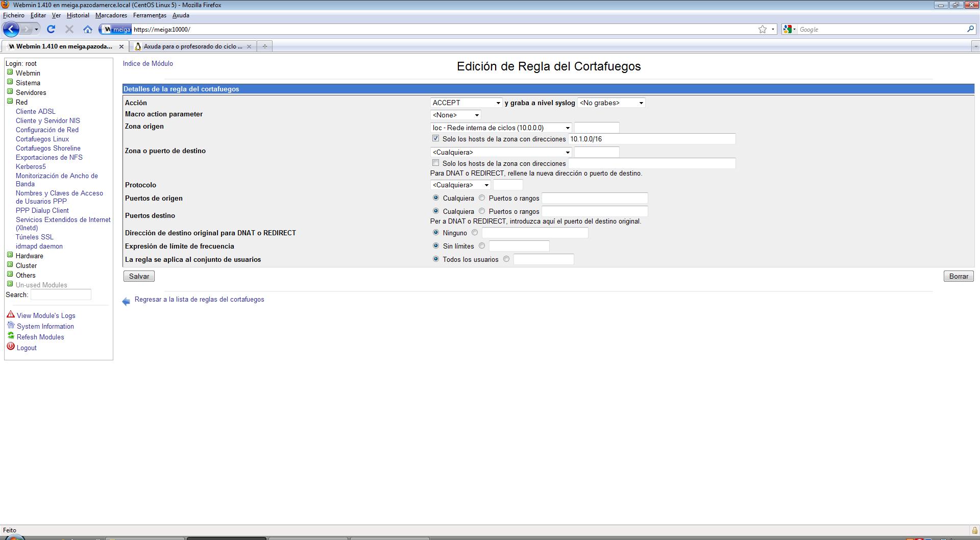The height and width of the screenshot is (540, 980).
Task: Click the System Information house icon
Action: point(11,326)
